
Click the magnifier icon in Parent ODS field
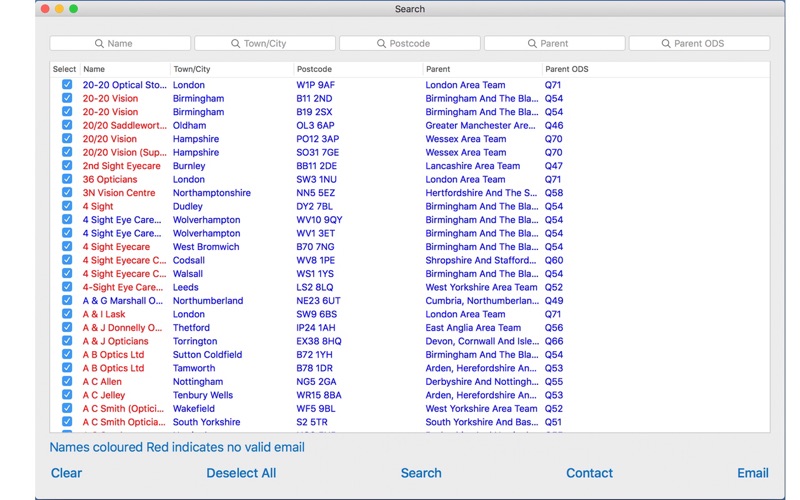click(x=666, y=44)
